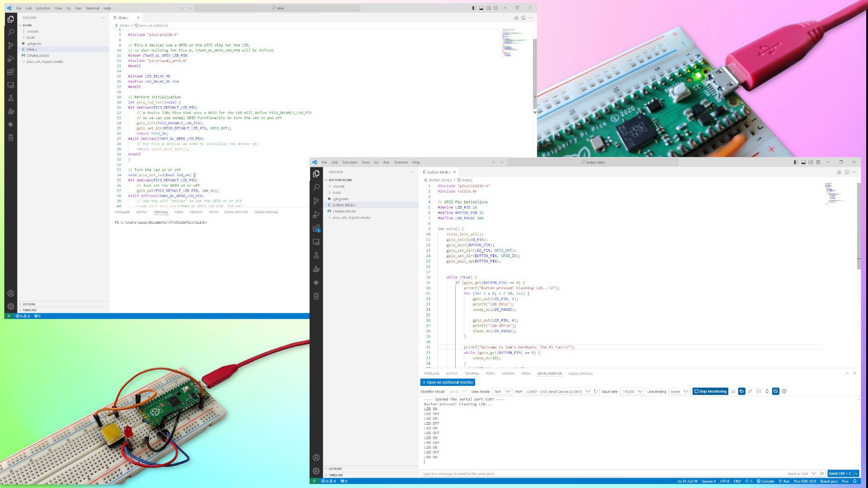The image size is (868, 488).
Task: Click the Stop Monitoring button
Action: (x=710, y=391)
